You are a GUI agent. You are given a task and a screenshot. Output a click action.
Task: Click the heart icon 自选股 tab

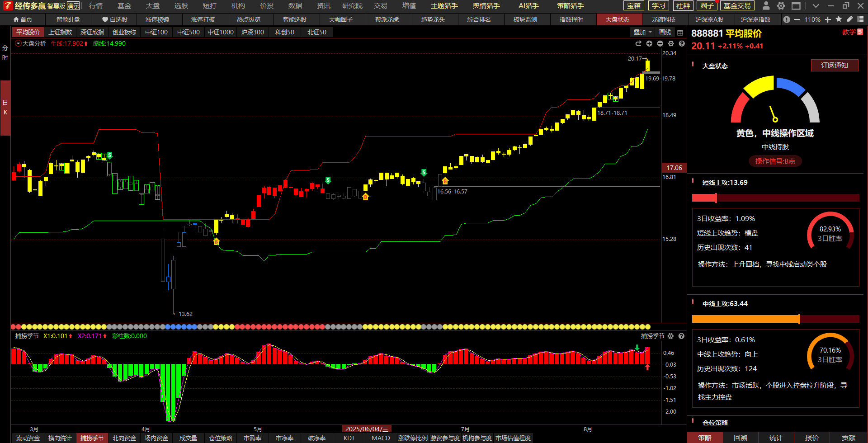pyautogui.click(x=115, y=19)
